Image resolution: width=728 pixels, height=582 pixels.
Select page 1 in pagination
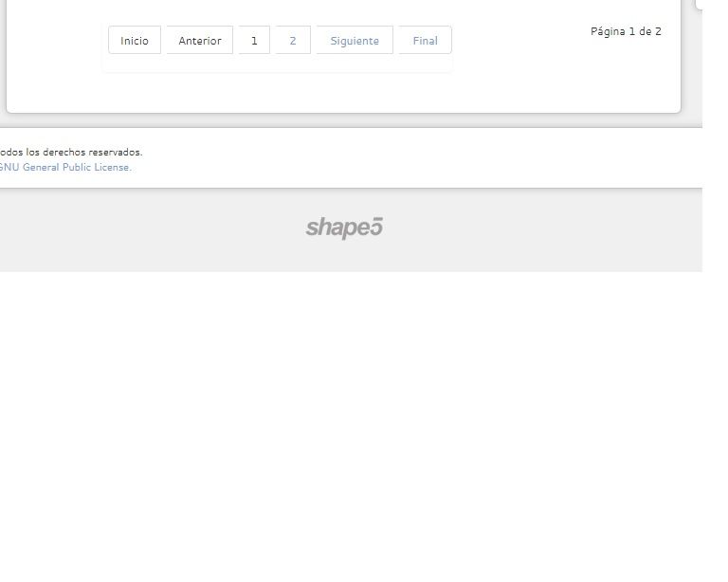coord(254,41)
